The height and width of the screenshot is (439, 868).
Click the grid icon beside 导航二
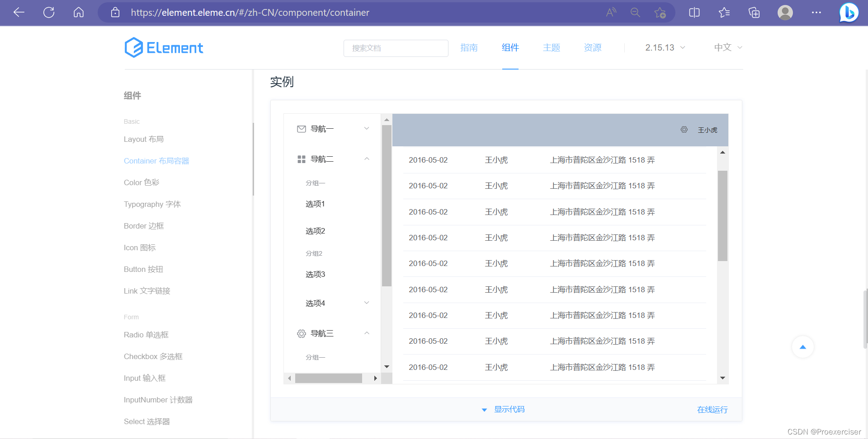(x=302, y=159)
